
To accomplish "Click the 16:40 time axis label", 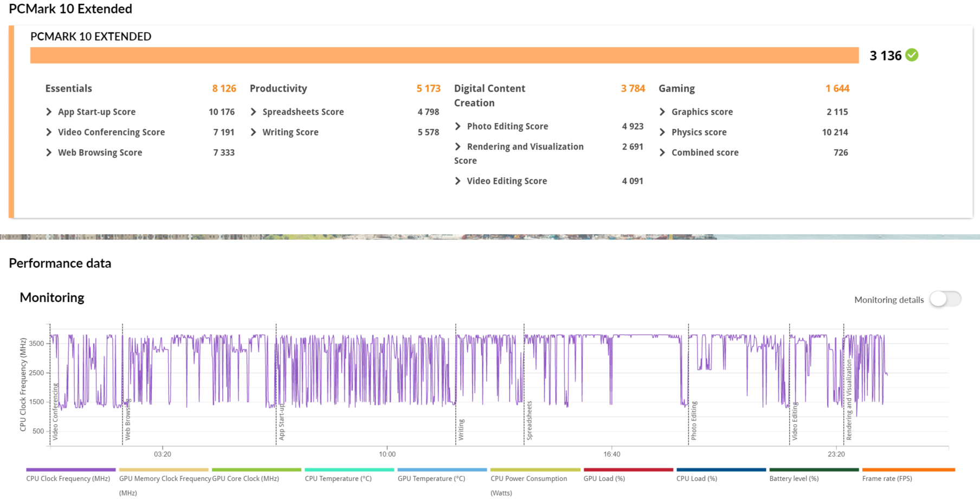I will click(x=612, y=454).
